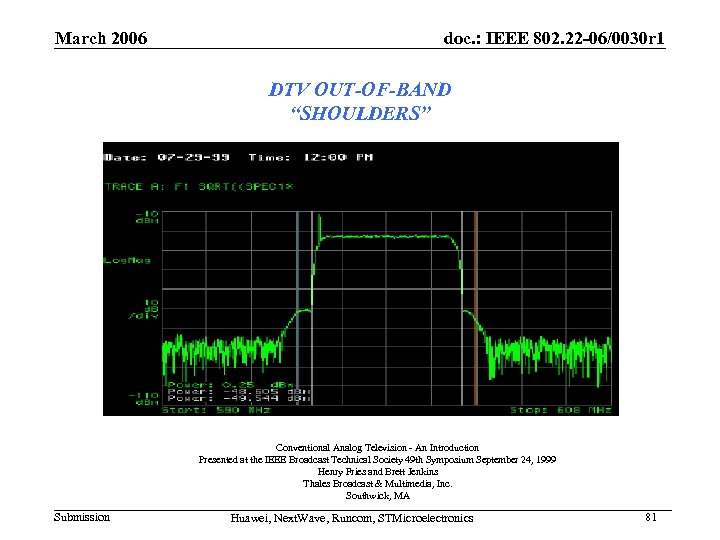
Task: Click the 'Submission' footer label
Action: click(82, 517)
